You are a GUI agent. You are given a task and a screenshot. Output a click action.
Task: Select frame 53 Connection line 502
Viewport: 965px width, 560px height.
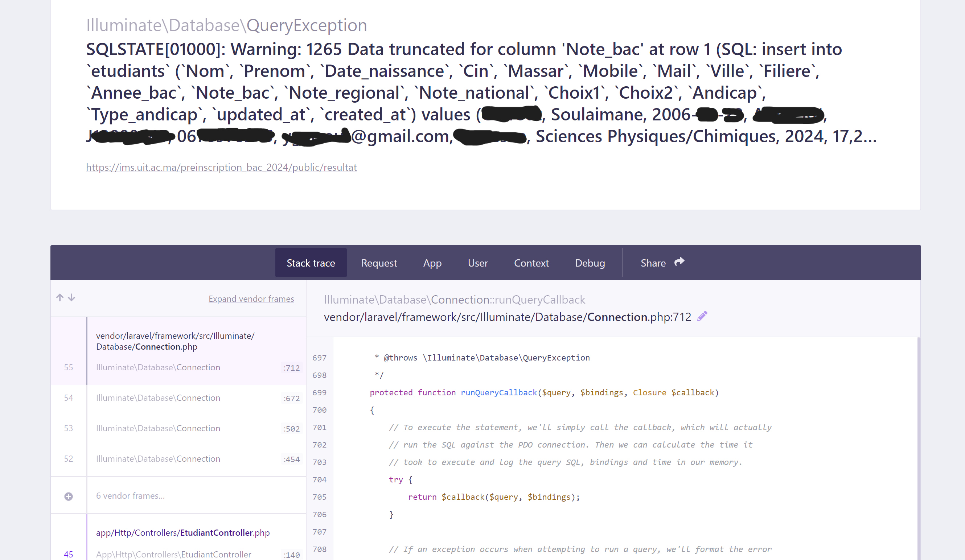click(178, 428)
